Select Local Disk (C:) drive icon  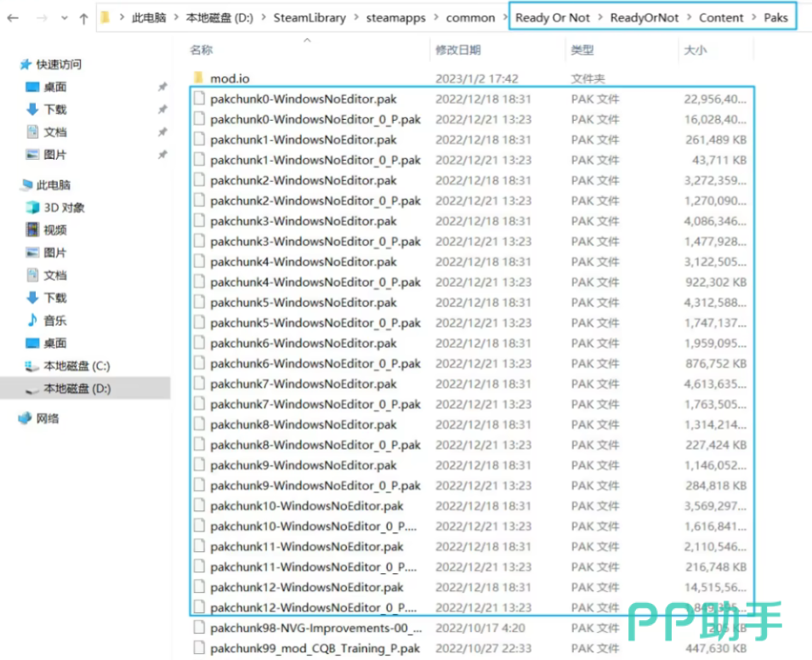click(x=31, y=367)
